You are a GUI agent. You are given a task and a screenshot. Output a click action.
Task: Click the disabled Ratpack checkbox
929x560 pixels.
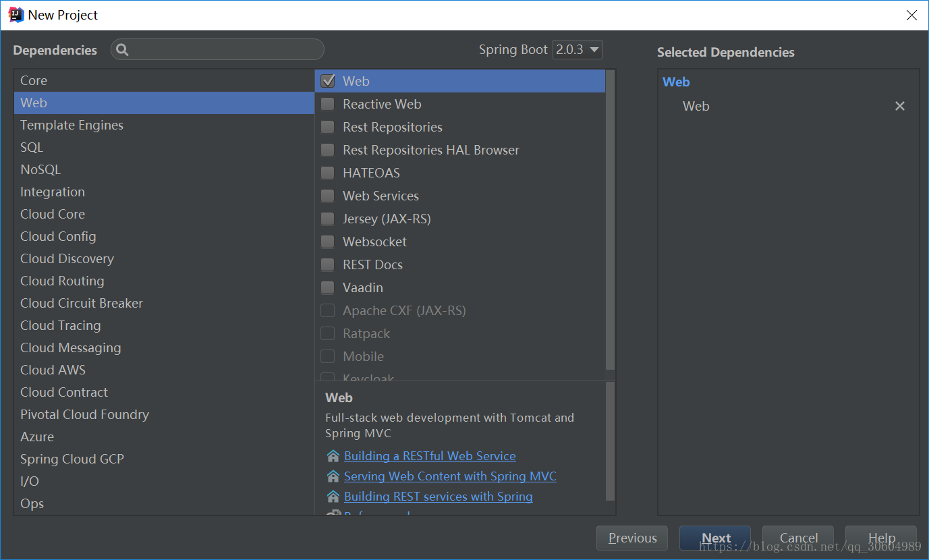(327, 333)
